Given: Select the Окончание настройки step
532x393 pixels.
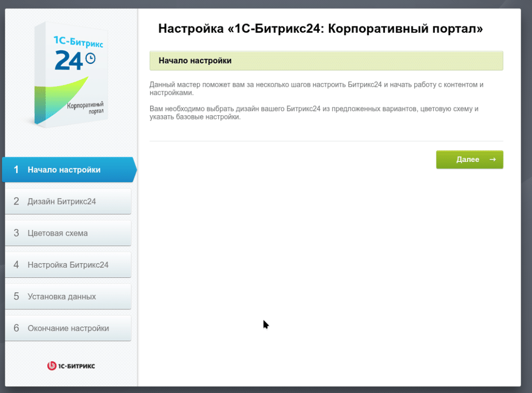Looking at the screenshot, I should (68, 328).
